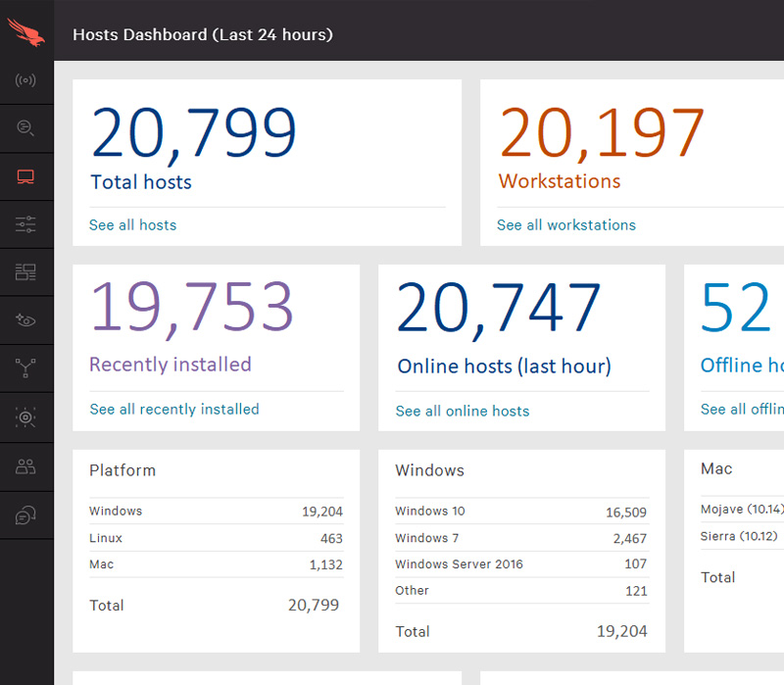Click the Windows row in Platform table
Image resolution: width=784 pixels, height=685 pixels.
[215, 512]
